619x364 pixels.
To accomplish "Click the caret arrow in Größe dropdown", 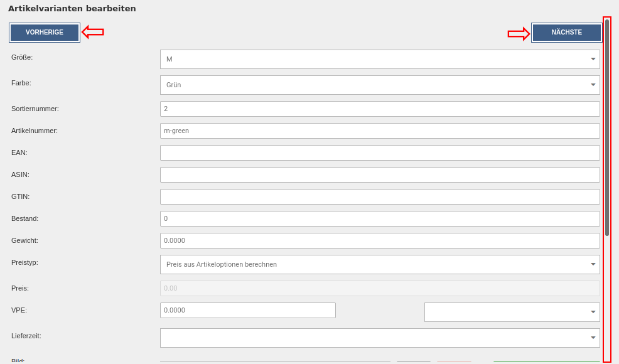I will 593,60.
